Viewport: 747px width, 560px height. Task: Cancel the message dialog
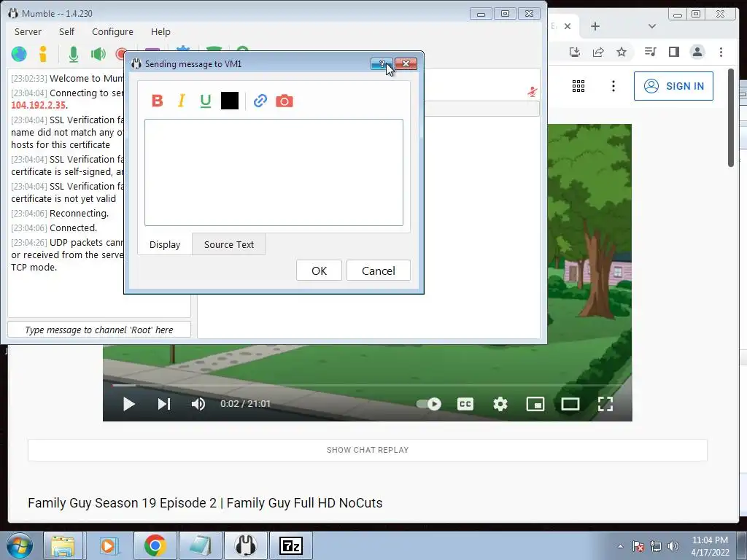[x=379, y=271]
